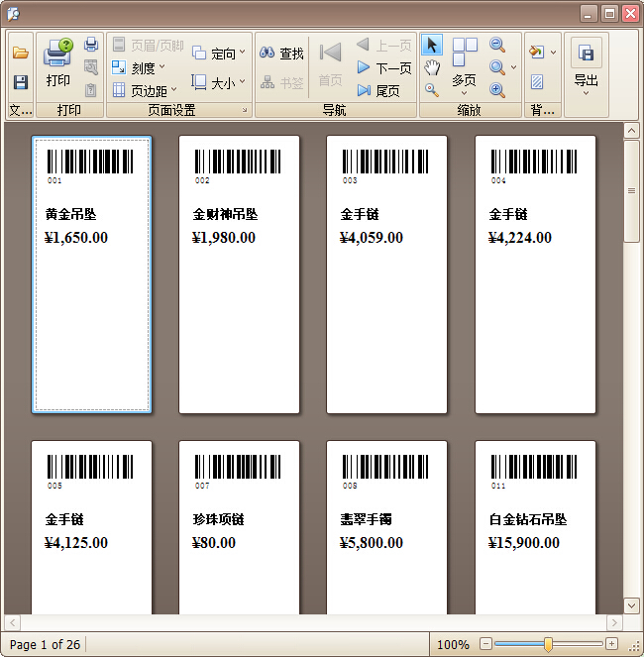Click the save disk icon

click(20, 82)
